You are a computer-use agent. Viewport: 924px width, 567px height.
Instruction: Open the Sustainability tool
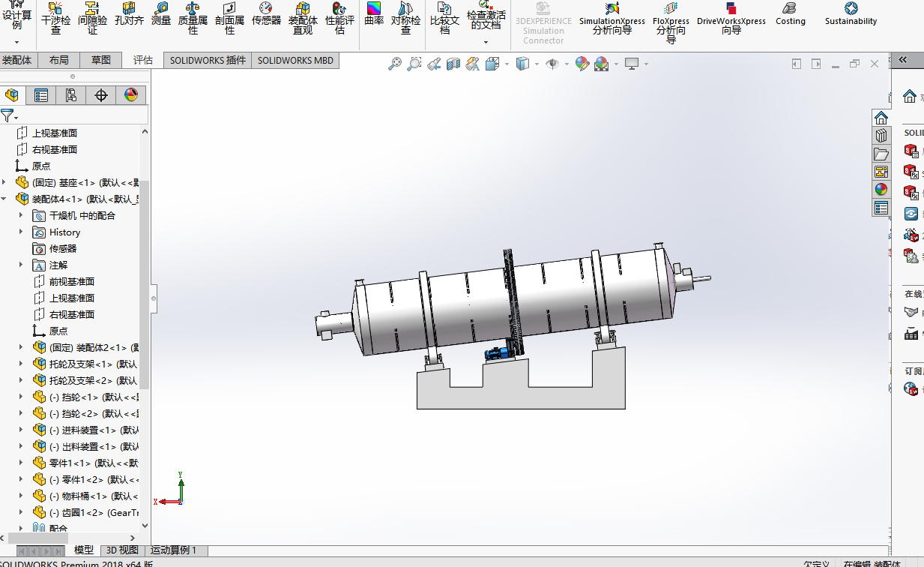click(851, 13)
